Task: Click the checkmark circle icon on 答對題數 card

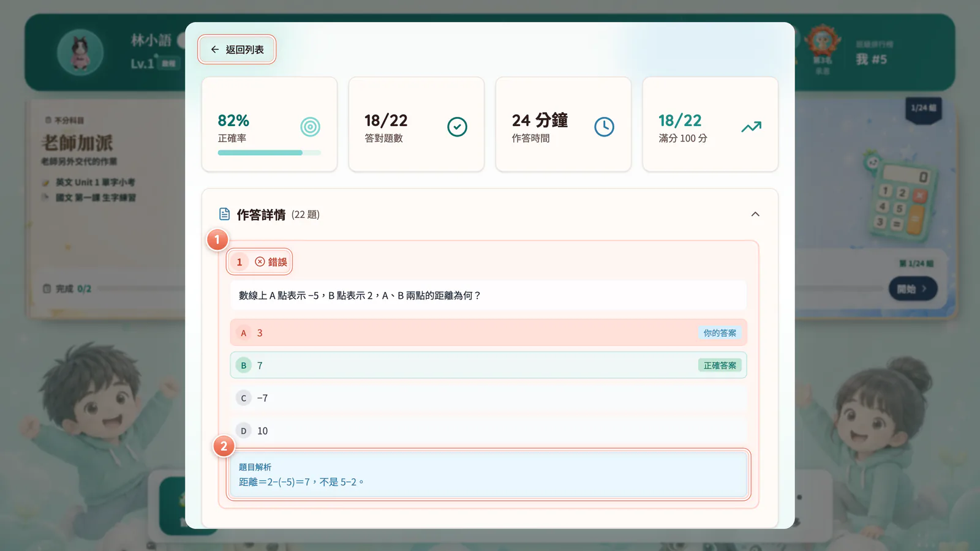Action: coord(458,127)
